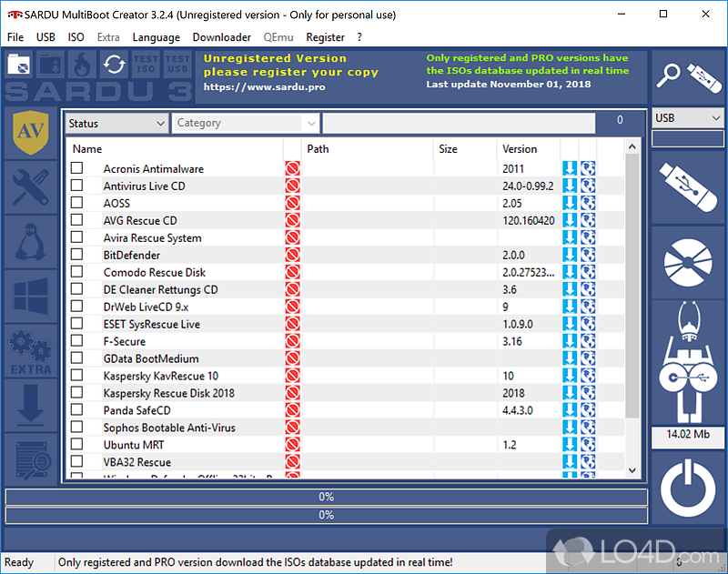Sort list by Name column header

87,149
